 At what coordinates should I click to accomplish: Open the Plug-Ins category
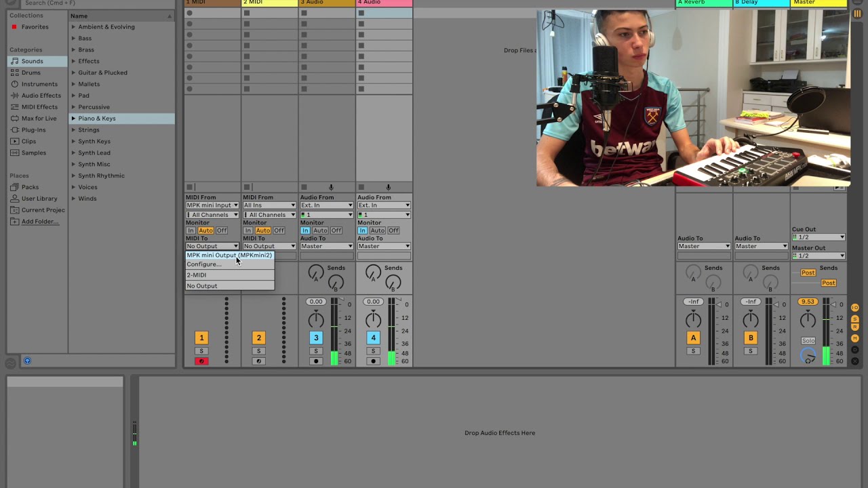37,130
